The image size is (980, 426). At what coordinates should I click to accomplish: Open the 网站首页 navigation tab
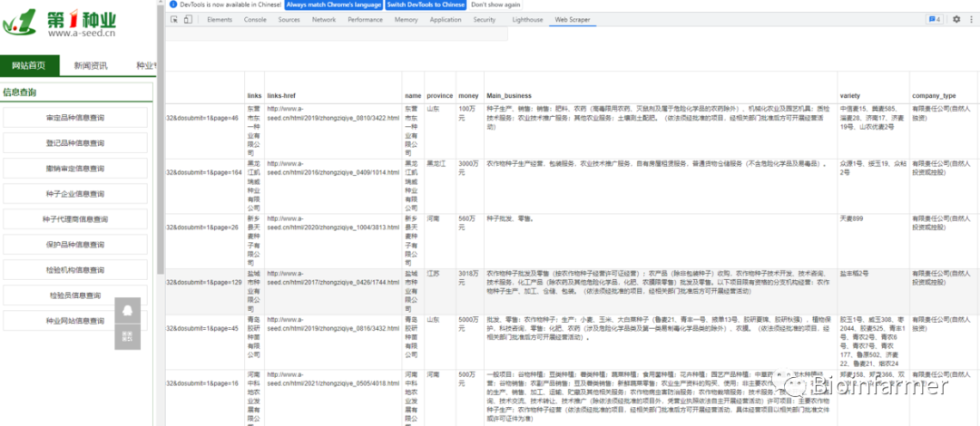(x=29, y=65)
